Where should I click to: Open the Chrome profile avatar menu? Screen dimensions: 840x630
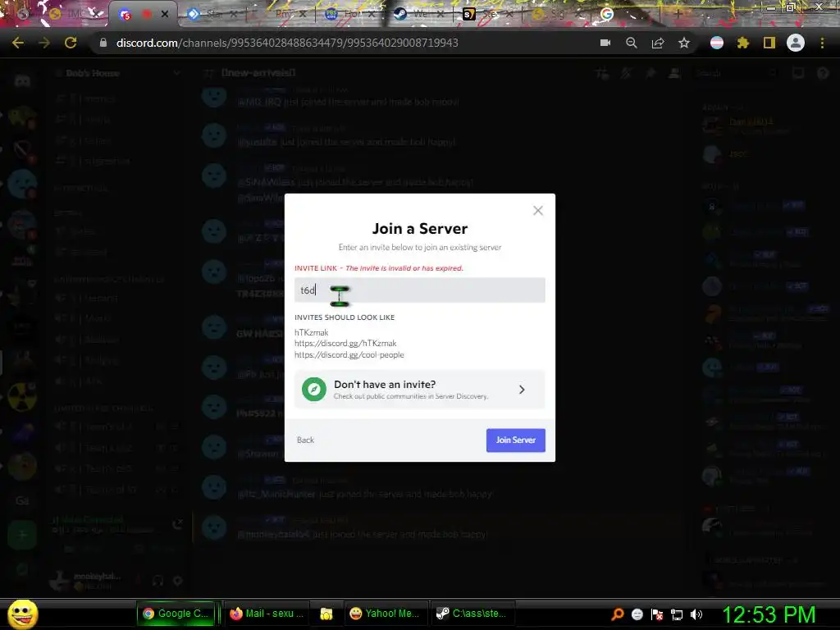tap(796, 43)
